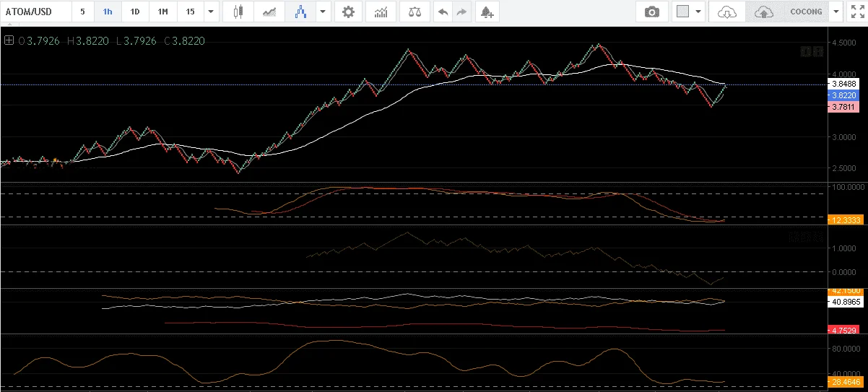The height and width of the screenshot is (392, 868).
Task: Click the pink 3.7811 price label
Action: [843, 106]
